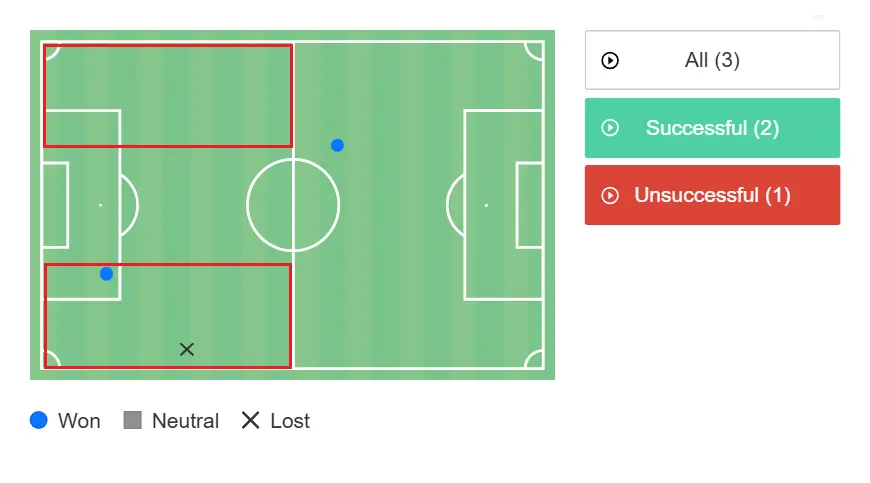Click the Lost legend text

click(290, 421)
